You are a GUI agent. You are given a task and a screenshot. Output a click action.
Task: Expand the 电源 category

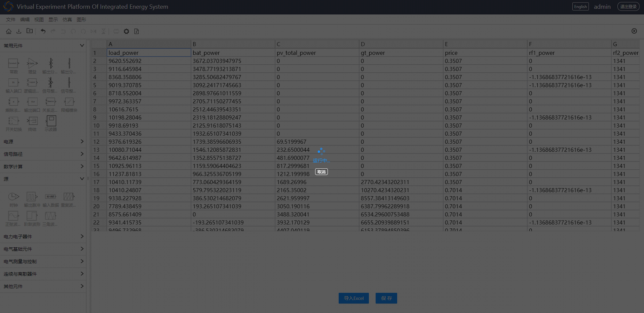[x=43, y=142]
